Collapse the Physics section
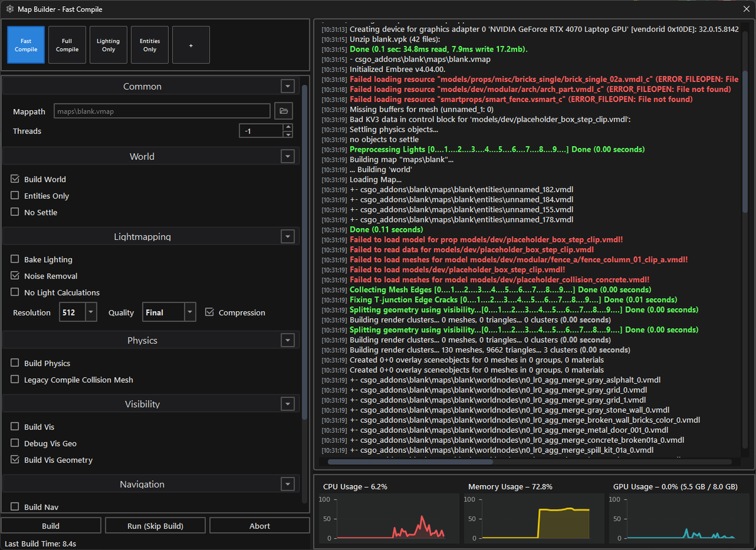Viewport: 756px width, 550px height. pyautogui.click(x=288, y=340)
